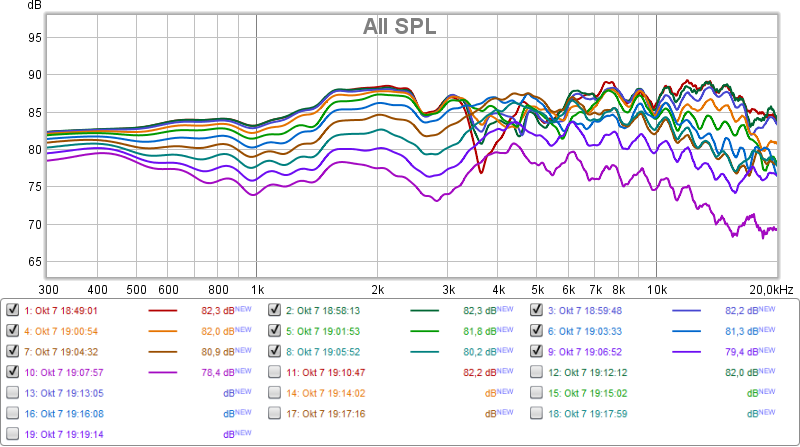800x447 pixels.
Task: Click the 20,0kHz frequency axis label
Action: click(772, 289)
